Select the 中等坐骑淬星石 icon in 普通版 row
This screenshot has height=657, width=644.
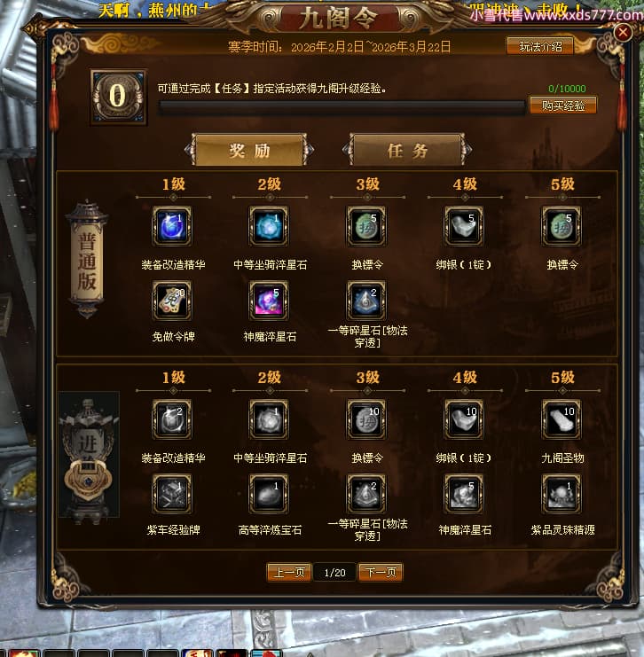coord(269,226)
